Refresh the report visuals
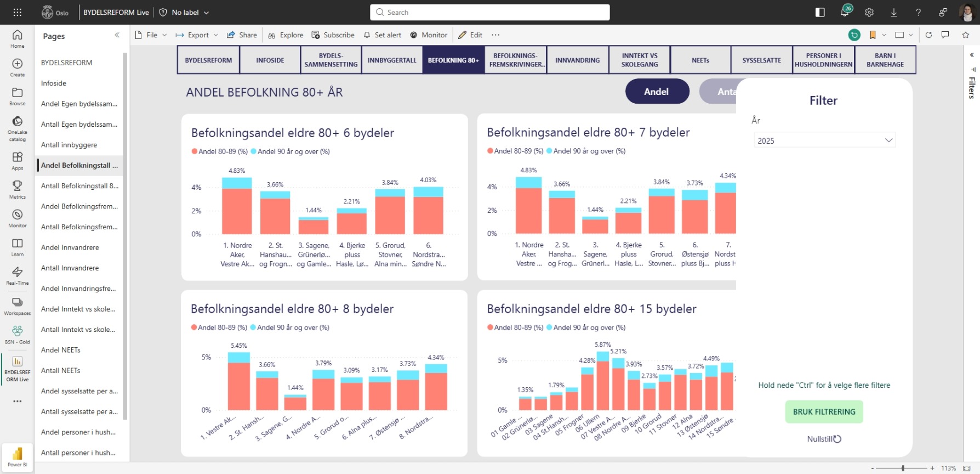Viewport: 980px width, 474px height. [x=928, y=35]
